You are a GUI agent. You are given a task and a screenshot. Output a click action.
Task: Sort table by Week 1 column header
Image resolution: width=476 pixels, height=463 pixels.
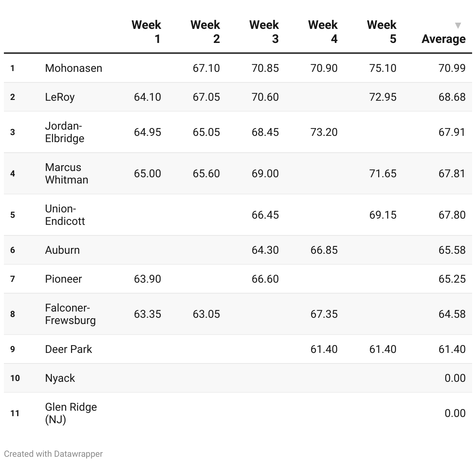pos(146,32)
